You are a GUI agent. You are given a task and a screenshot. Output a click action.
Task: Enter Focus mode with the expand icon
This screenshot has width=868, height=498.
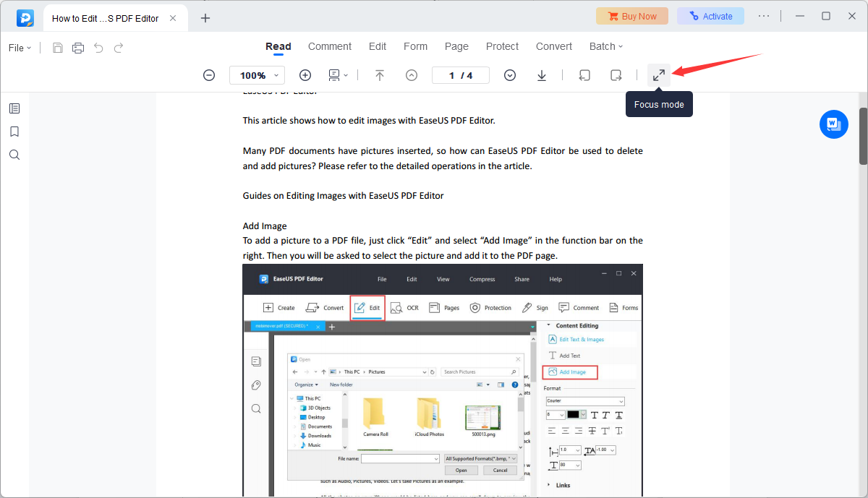click(659, 75)
